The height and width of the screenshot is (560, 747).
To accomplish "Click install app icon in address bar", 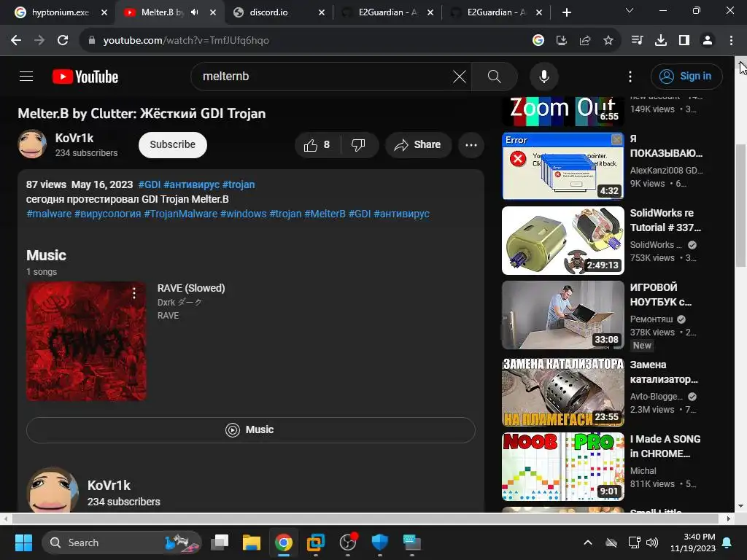I will pos(561,41).
